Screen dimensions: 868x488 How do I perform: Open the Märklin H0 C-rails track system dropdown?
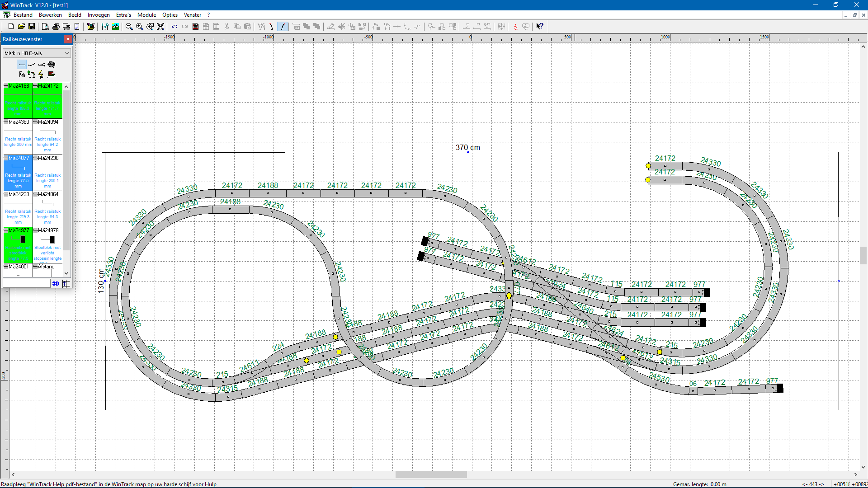(37, 53)
